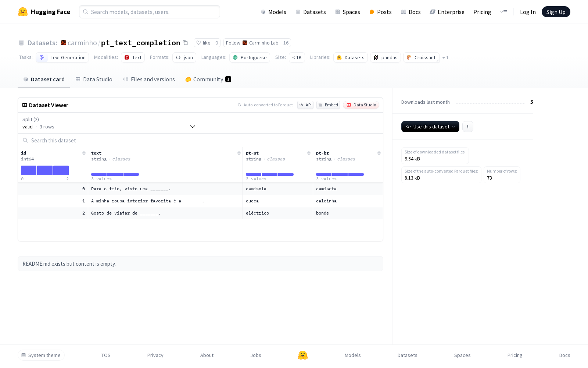Expand the Split valid dropdown

click(109, 123)
